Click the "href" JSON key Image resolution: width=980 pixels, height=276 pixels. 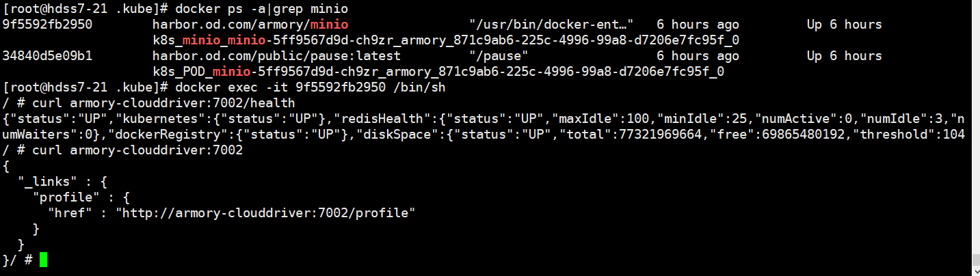pyautogui.click(x=75, y=213)
